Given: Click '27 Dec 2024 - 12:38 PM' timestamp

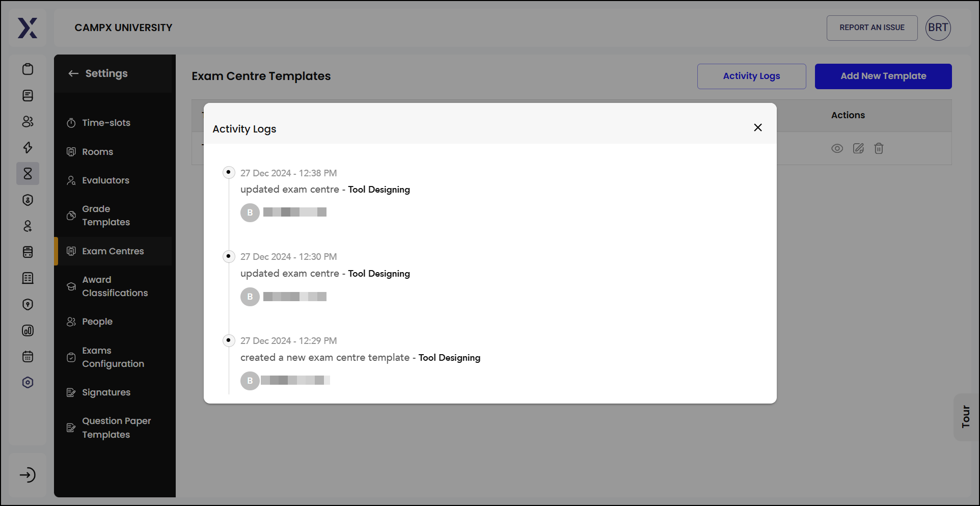Looking at the screenshot, I should click(x=288, y=173).
